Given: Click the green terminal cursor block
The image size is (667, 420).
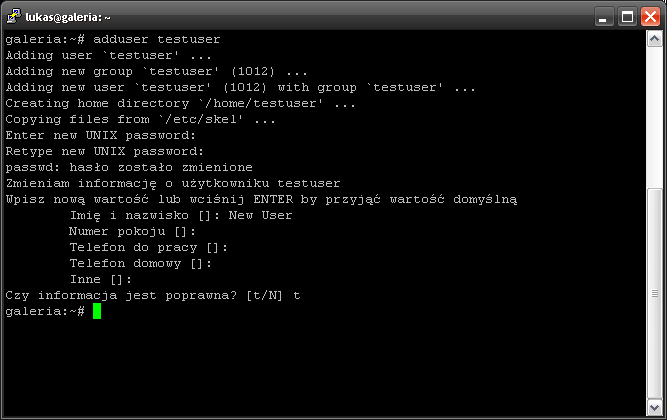Looking at the screenshot, I should pos(97,311).
